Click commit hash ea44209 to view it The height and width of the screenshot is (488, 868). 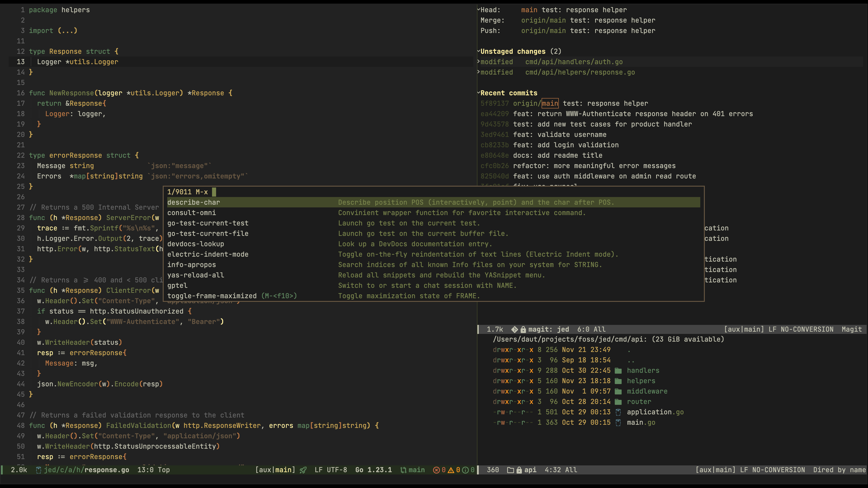(x=494, y=114)
